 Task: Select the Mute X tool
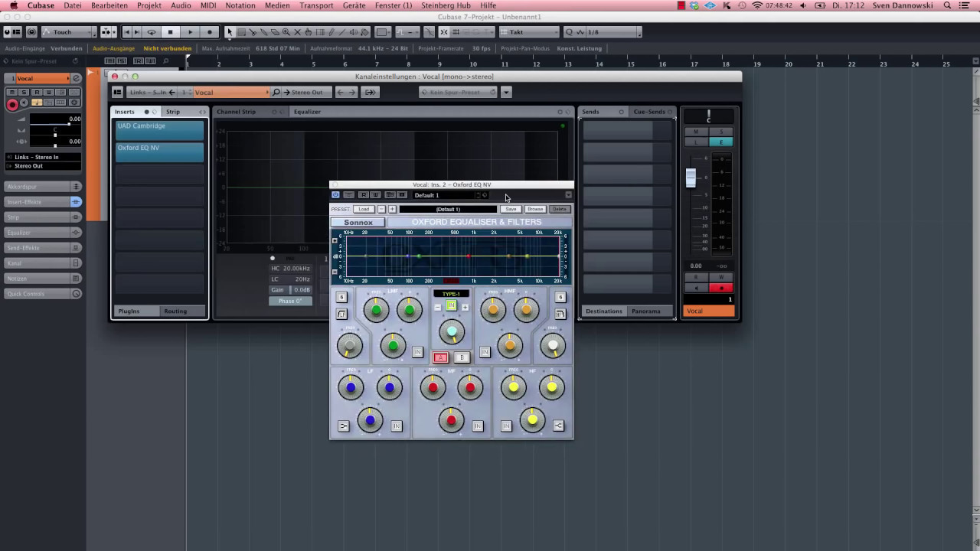coord(298,32)
